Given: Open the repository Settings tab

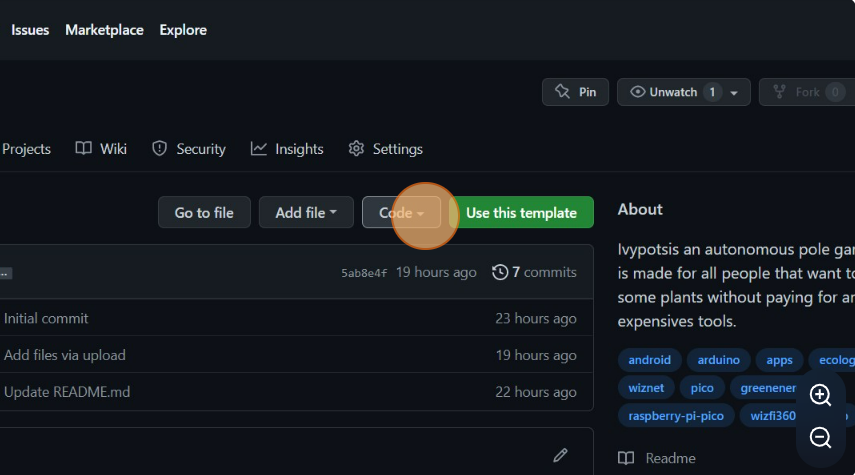Looking at the screenshot, I should pyautogui.click(x=386, y=149).
